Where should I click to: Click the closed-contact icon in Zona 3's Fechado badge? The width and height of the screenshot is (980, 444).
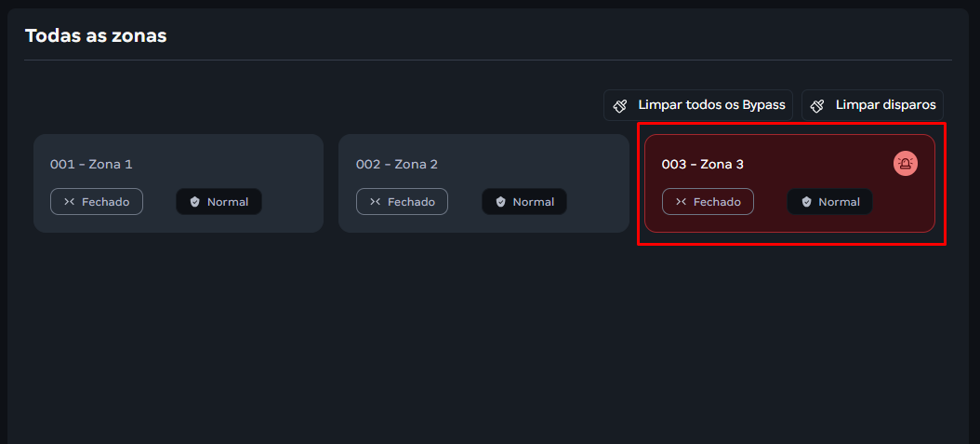click(x=681, y=202)
